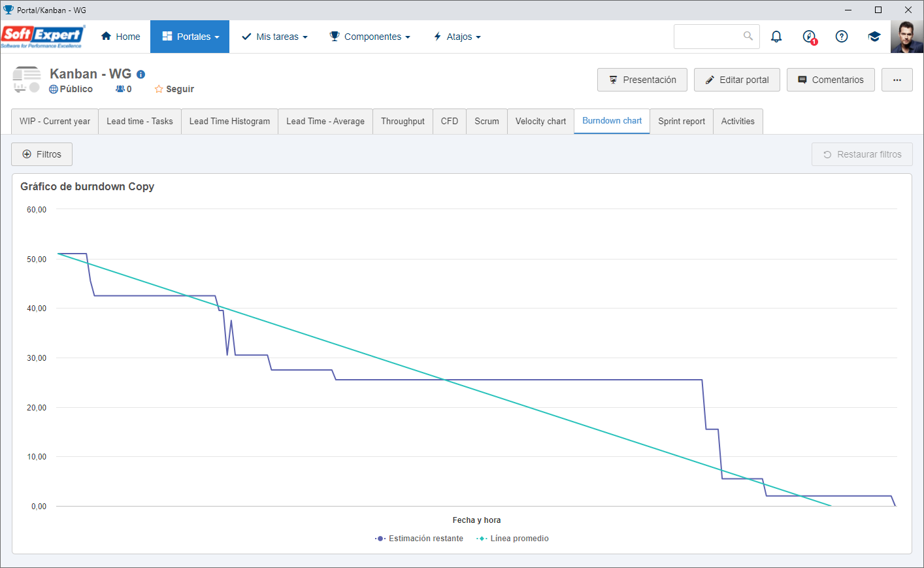Screen dimensions: 924x568
Task: Click the Editar portal button
Action: click(x=737, y=80)
